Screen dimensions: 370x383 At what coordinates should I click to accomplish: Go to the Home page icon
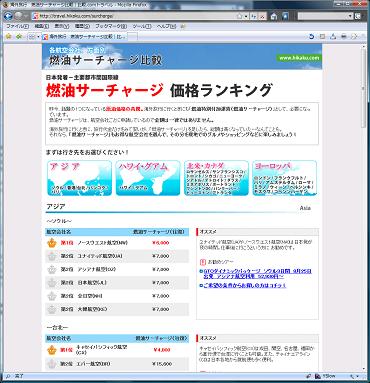tap(274, 16)
